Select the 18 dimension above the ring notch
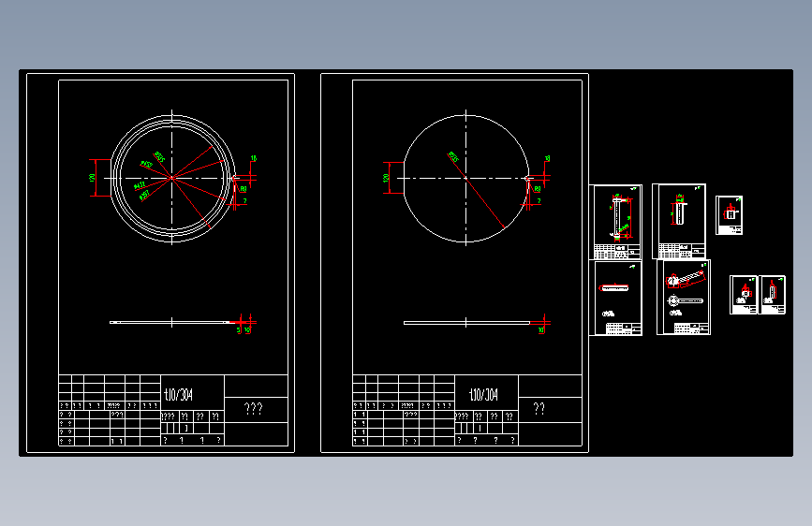 point(253,158)
